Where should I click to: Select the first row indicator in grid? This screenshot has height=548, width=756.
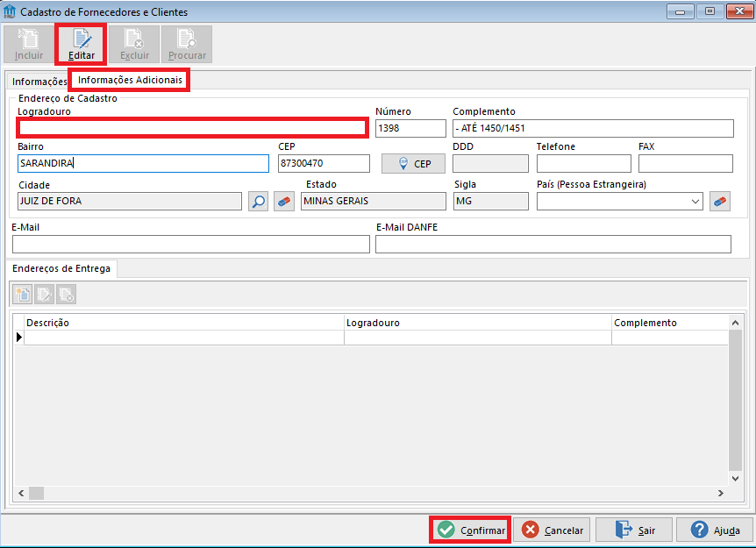click(18, 338)
